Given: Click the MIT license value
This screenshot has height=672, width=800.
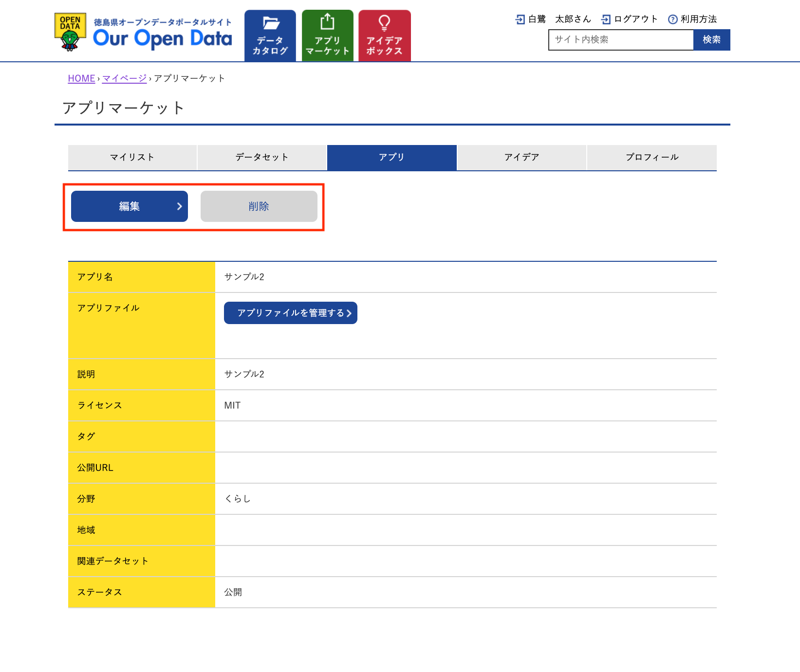Looking at the screenshot, I should [232, 405].
